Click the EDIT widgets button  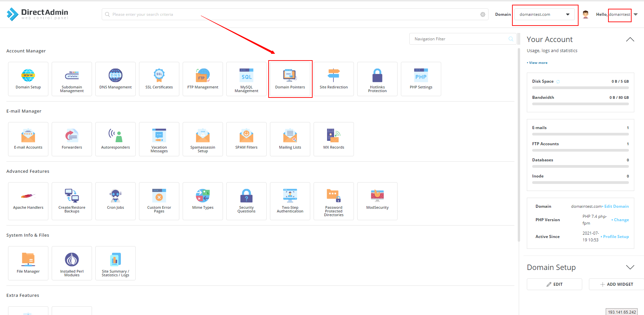(x=554, y=284)
